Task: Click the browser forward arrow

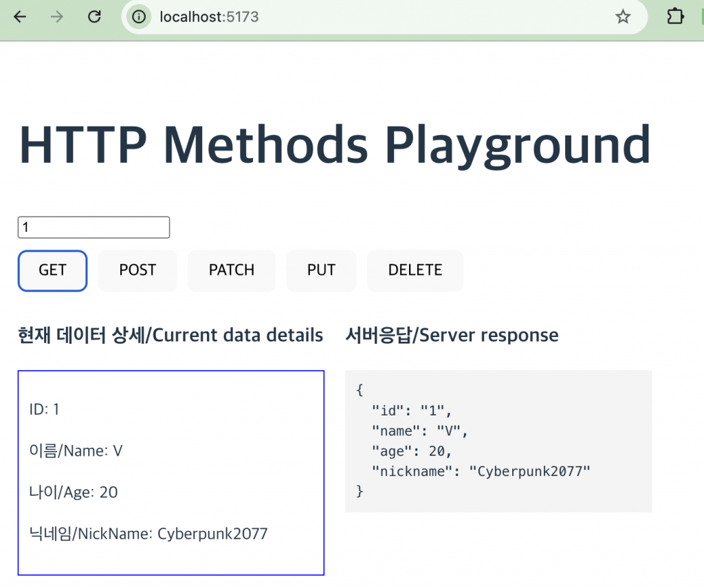Action: [x=57, y=17]
